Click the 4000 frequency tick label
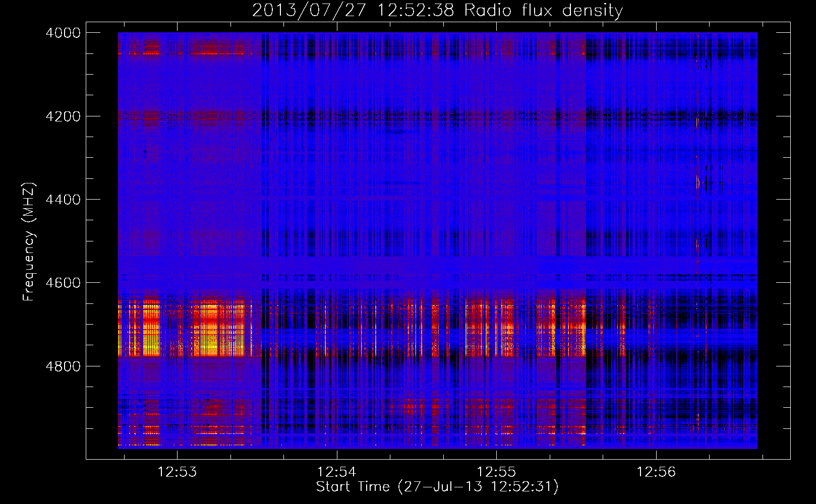This screenshot has height=504, width=816. point(63,33)
